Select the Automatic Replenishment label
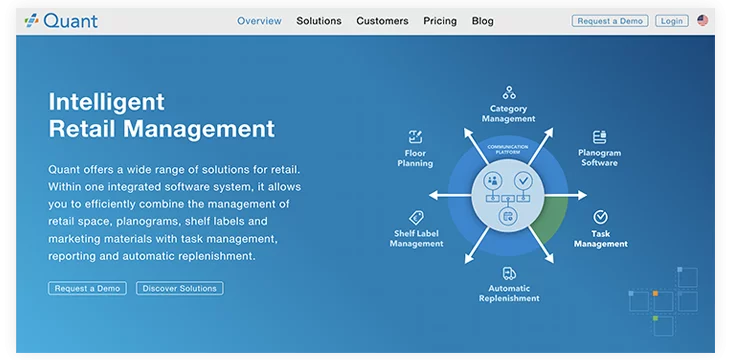Screen dimensions: 730x360 [x=509, y=293]
